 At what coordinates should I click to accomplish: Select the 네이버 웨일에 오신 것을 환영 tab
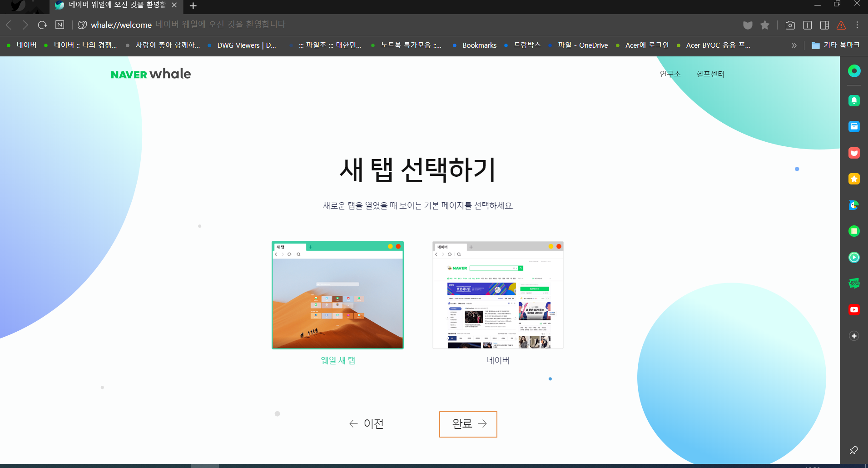click(117, 5)
